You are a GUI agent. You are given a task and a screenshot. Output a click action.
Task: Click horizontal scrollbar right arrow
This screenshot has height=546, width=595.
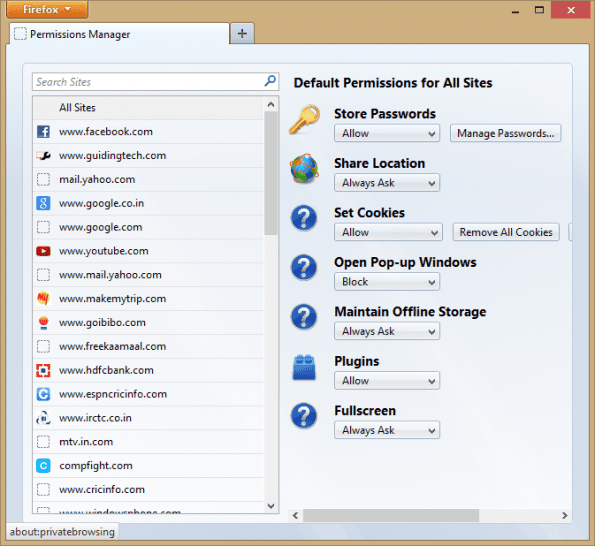(x=565, y=515)
